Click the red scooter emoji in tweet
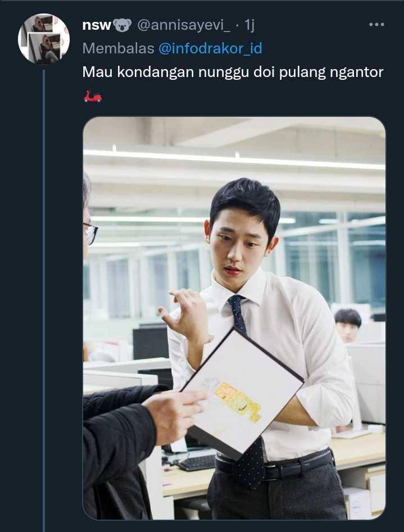404x532 pixels. pyautogui.click(x=92, y=97)
